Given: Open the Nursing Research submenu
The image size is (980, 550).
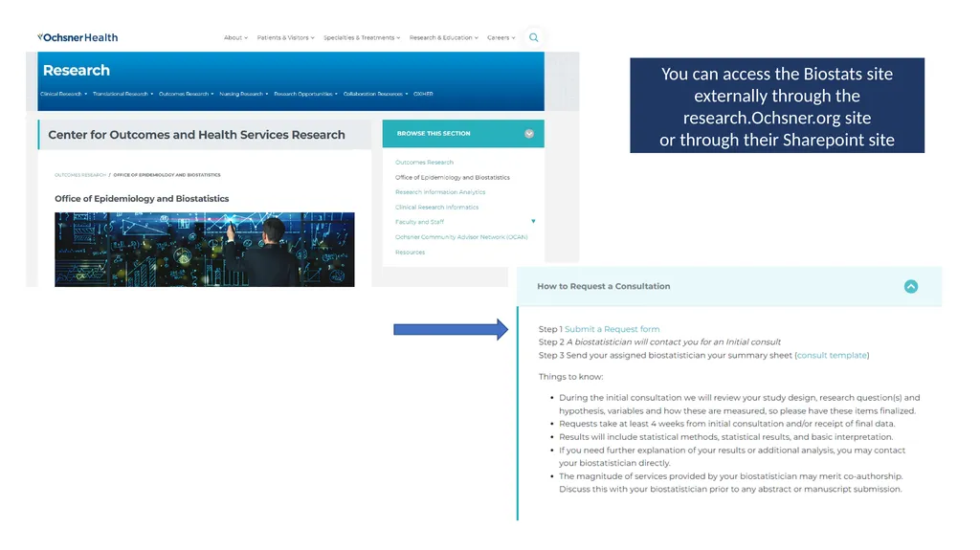Looking at the screenshot, I should (244, 94).
